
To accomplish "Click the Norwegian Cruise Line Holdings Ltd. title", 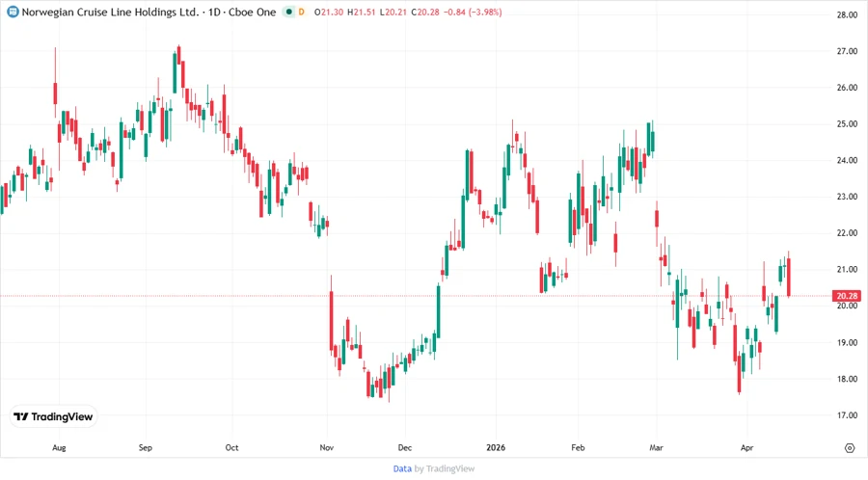I will pyautogui.click(x=110, y=12).
